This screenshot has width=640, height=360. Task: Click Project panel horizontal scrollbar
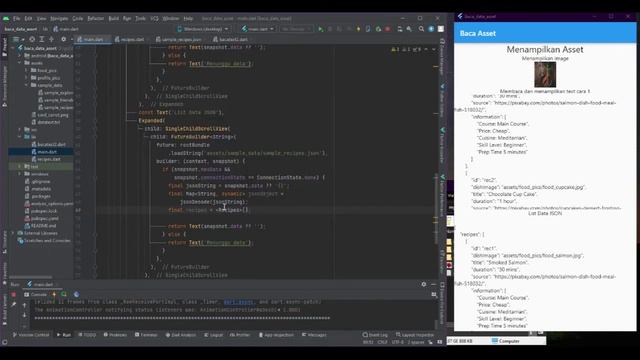click(31, 277)
